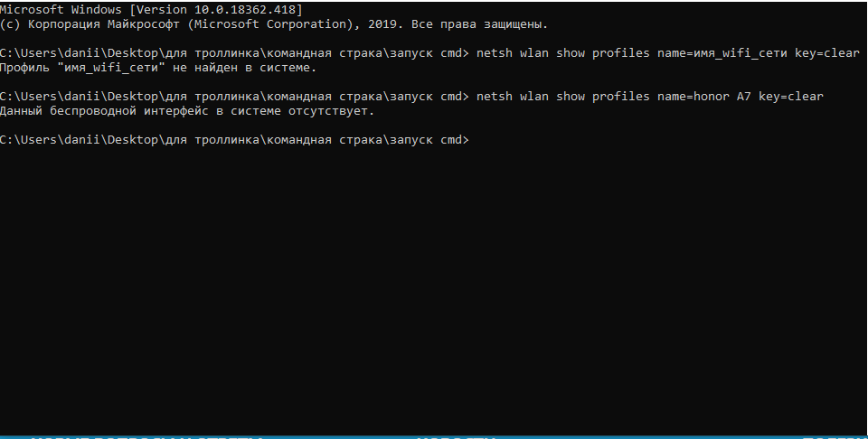Click 'name=honor' in the second command

coord(693,97)
